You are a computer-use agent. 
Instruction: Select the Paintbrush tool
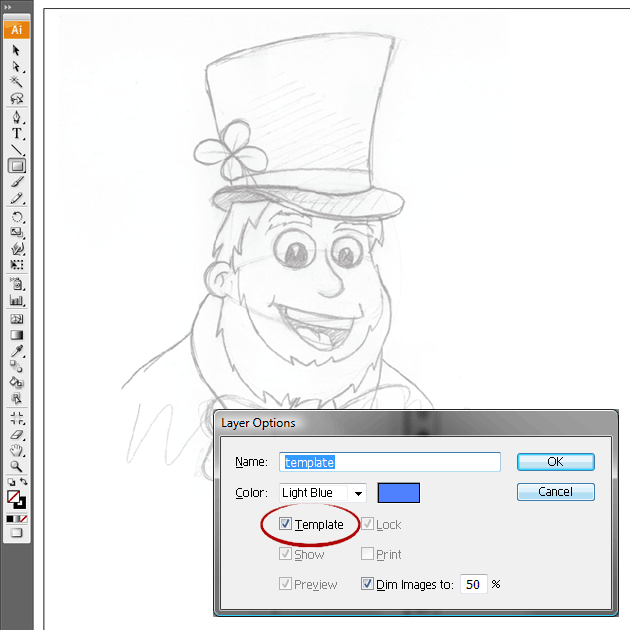point(16,182)
